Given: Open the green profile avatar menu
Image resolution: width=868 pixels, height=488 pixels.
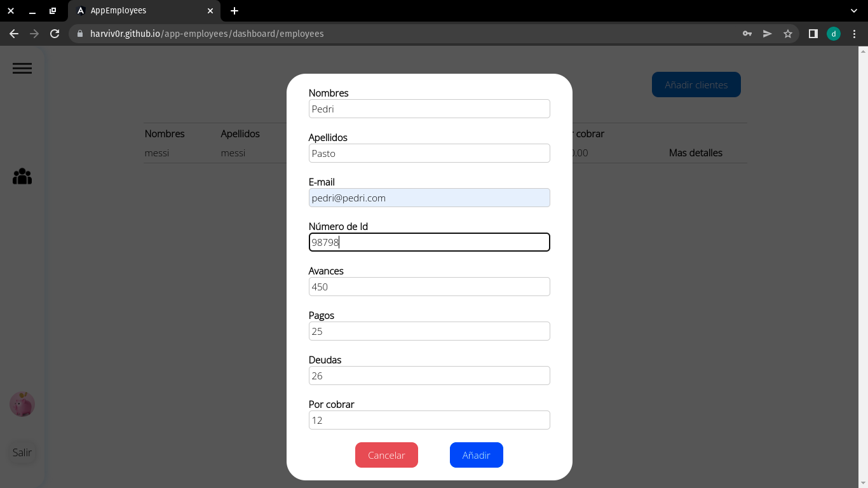Looking at the screenshot, I should [x=834, y=34].
